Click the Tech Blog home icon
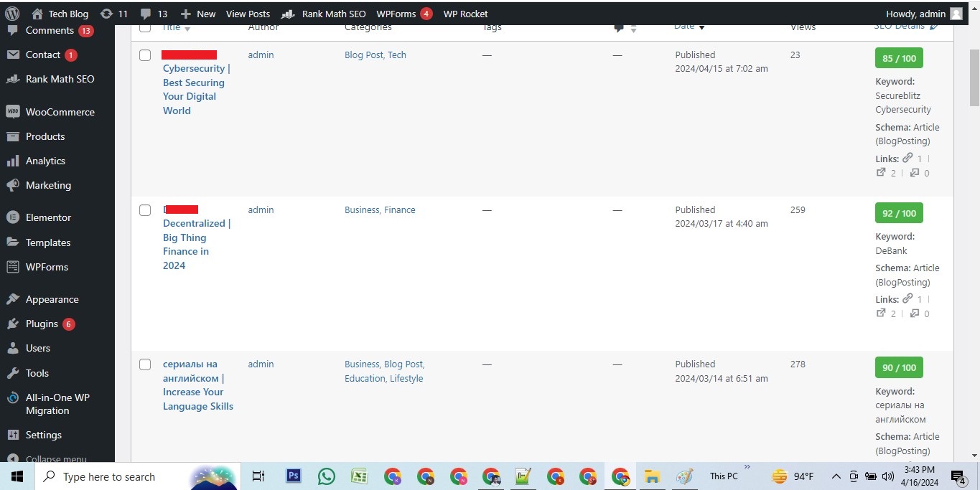Image resolution: width=980 pixels, height=490 pixels. point(37,14)
